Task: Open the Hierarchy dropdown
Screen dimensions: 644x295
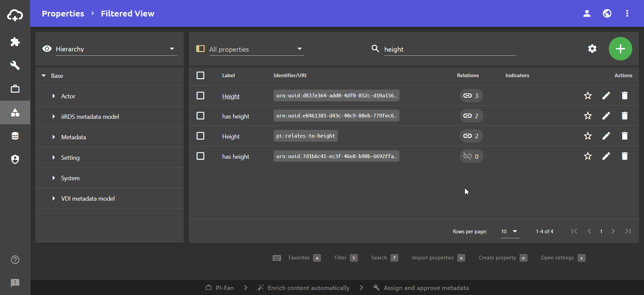Action: point(116,49)
